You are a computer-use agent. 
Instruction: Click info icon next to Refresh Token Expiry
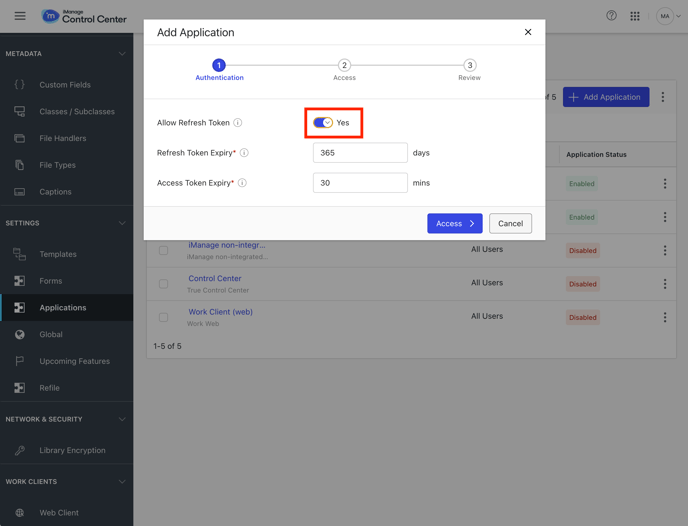tap(244, 153)
